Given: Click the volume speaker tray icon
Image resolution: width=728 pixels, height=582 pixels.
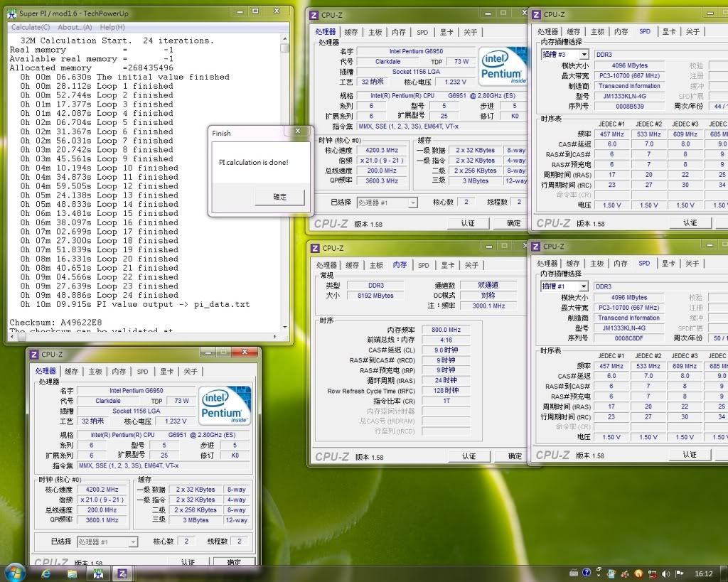Looking at the screenshot, I should click(x=665, y=573).
